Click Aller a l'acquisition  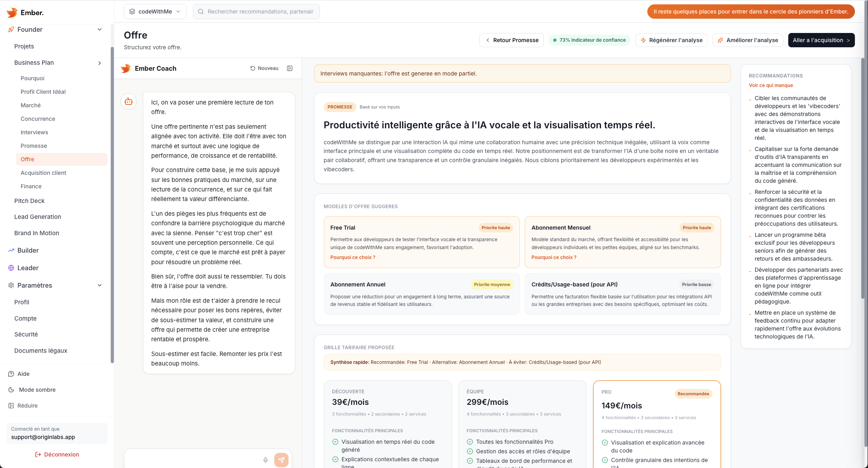pos(821,40)
